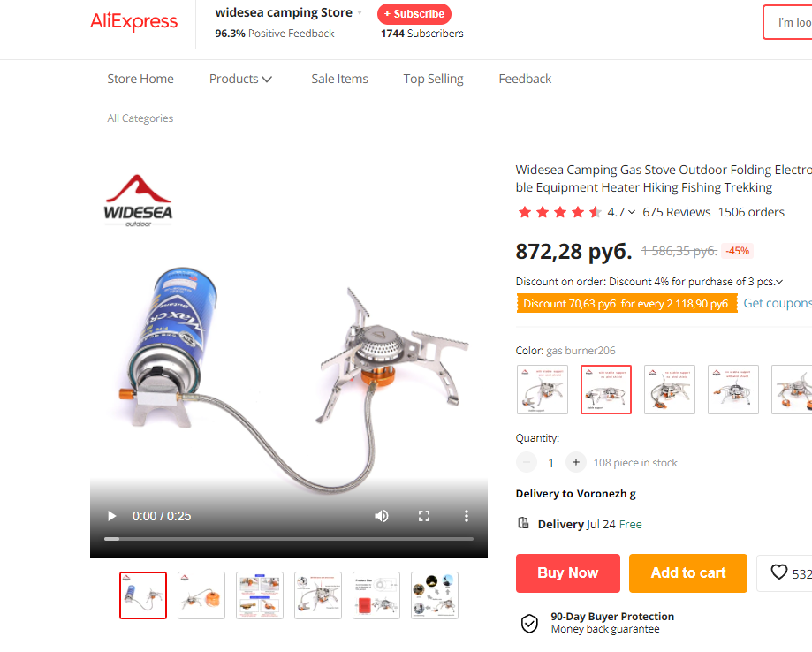Increase quantity with plus button
Viewport: 812px width, 652px height.
click(575, 462)
